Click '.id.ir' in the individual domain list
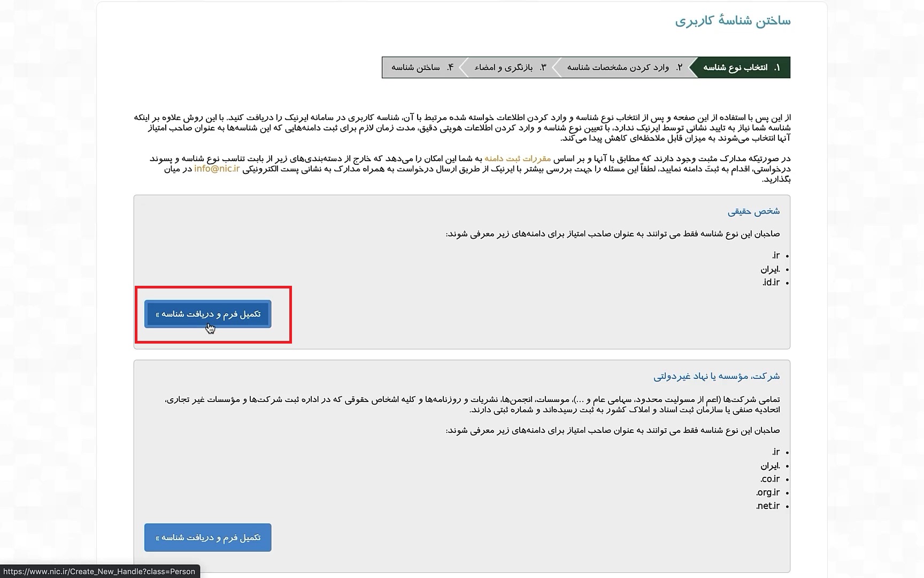 pos(771,283)
